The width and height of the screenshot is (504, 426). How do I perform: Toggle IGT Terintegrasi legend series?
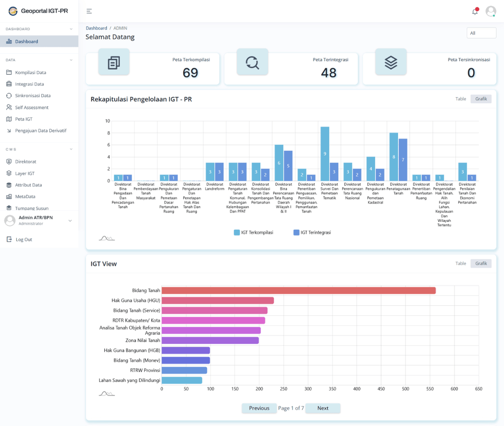[312, 233]
